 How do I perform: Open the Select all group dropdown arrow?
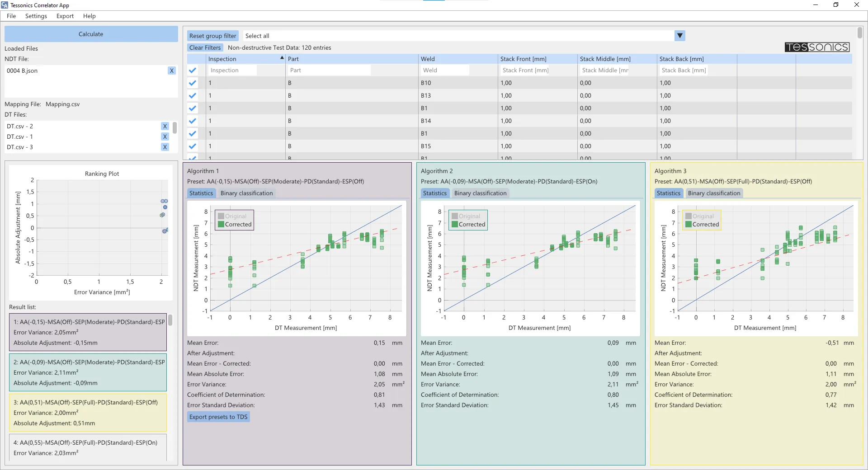[679, 36]
